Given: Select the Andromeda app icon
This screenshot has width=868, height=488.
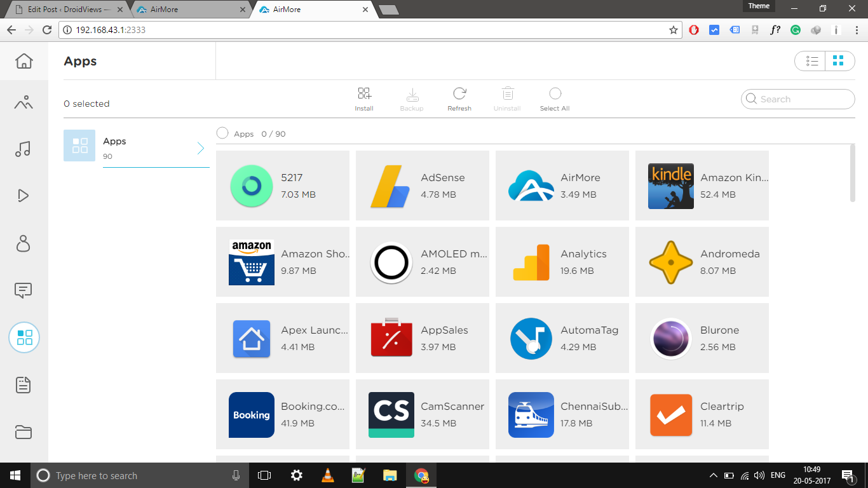Looking at the screenshot, I should (x=671, y=262).
